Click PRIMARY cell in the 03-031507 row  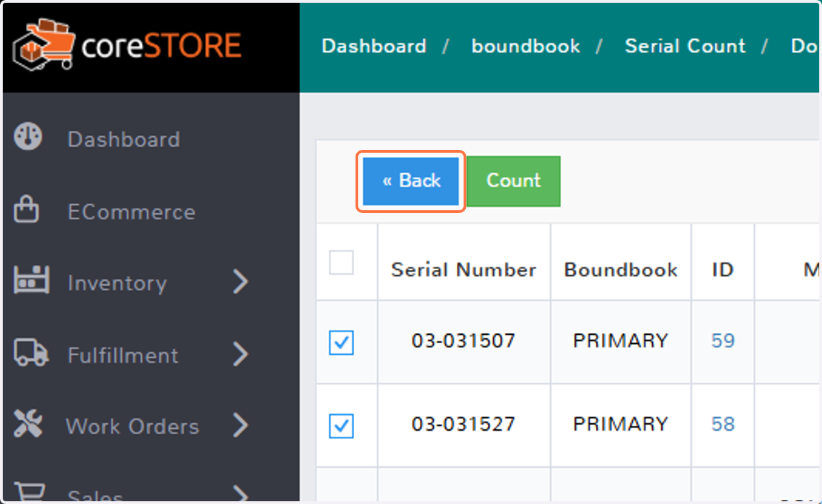621,340
